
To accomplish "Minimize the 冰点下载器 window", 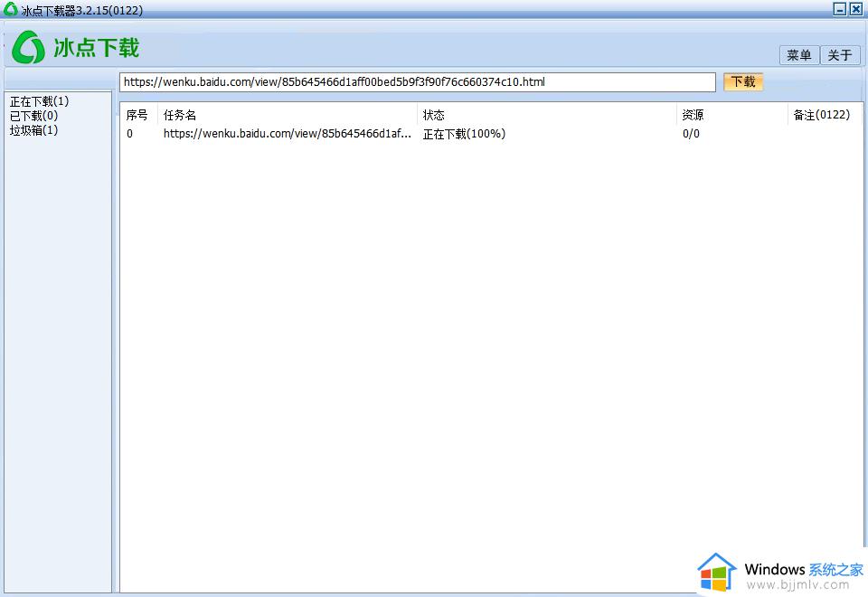I will [x=840, y=9].
